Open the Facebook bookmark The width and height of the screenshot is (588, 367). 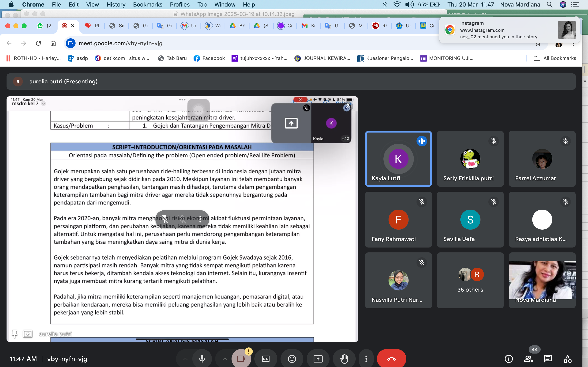209,58
